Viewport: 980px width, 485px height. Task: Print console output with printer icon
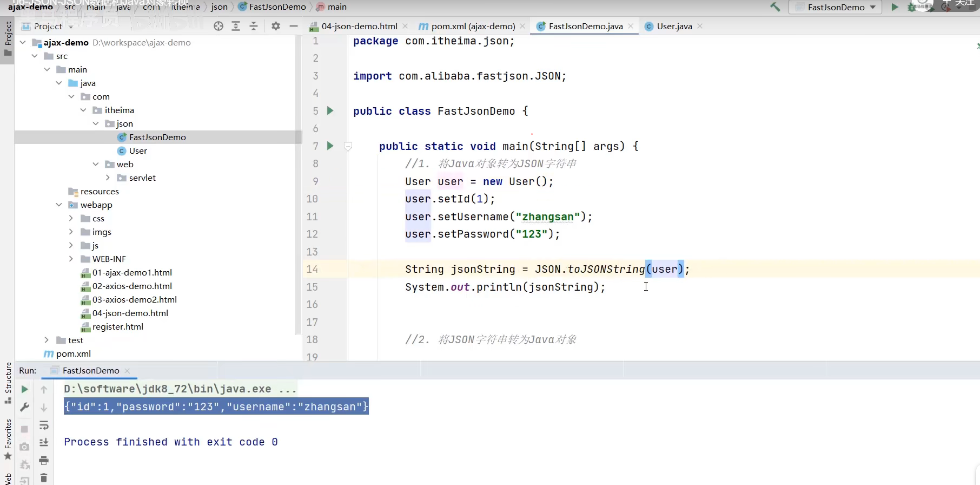[44, 461]
